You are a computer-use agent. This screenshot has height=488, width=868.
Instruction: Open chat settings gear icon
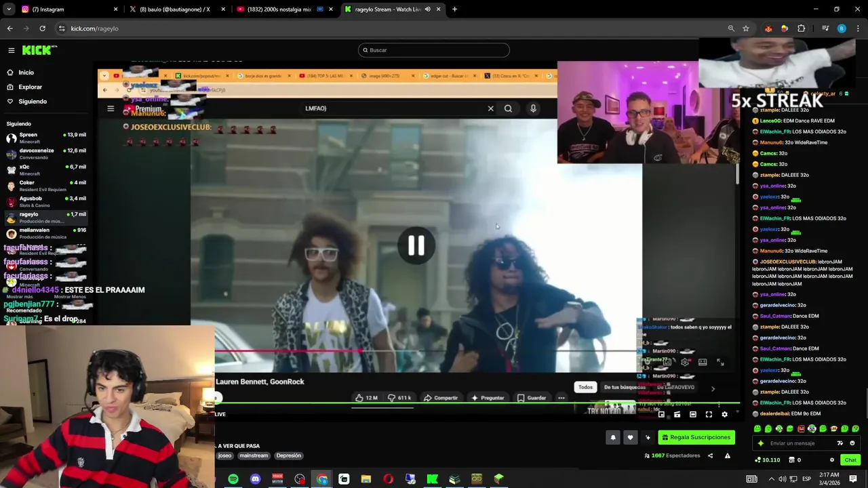832,460
